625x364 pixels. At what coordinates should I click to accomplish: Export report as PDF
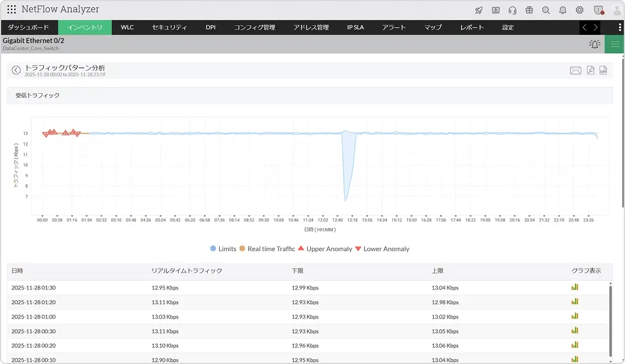tap(590, 70)
